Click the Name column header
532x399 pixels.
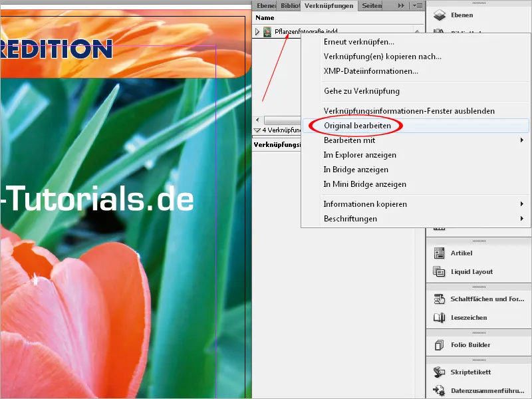265,18
